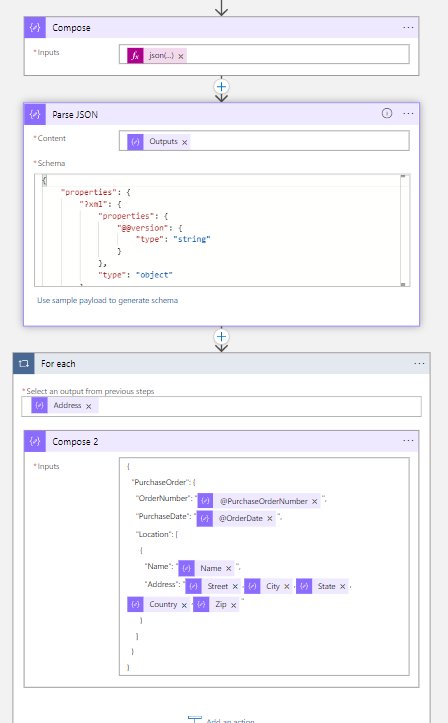This screenshot has height=723, width=448.
Task: Remove the Address token from For each
Action: 88,406
